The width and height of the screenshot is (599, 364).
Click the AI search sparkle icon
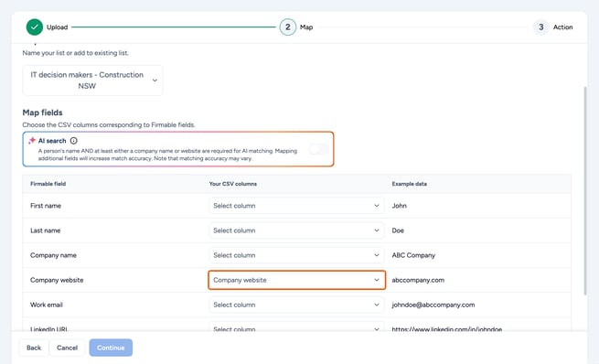coord(32,141)
